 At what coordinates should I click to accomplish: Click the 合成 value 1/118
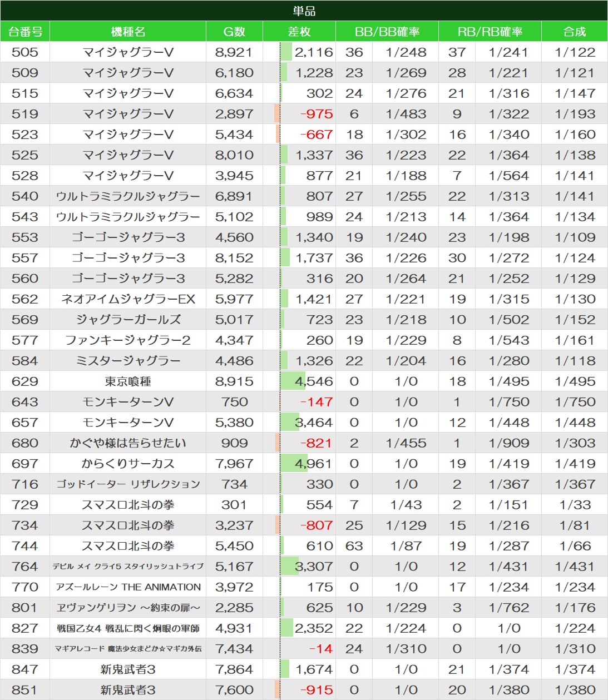575,361
